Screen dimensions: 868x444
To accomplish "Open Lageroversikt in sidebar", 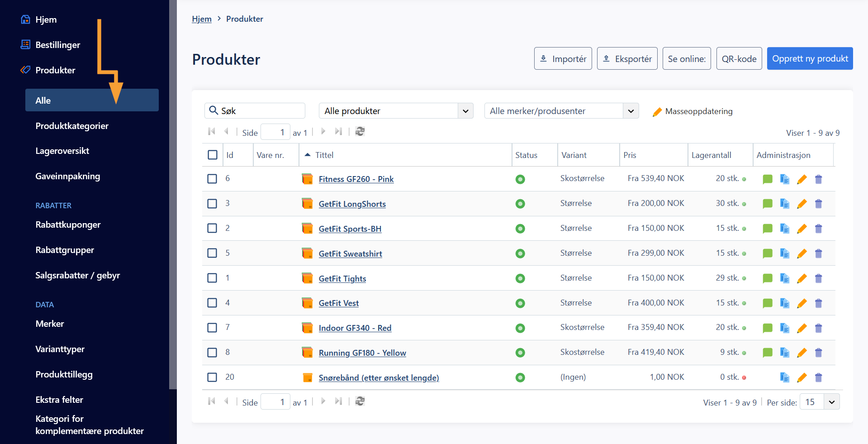I will (x=62, y=151).
